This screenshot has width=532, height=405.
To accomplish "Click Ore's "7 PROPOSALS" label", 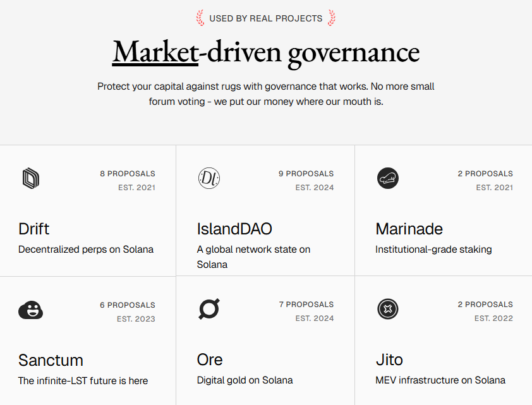I will (x=306, y=305).
